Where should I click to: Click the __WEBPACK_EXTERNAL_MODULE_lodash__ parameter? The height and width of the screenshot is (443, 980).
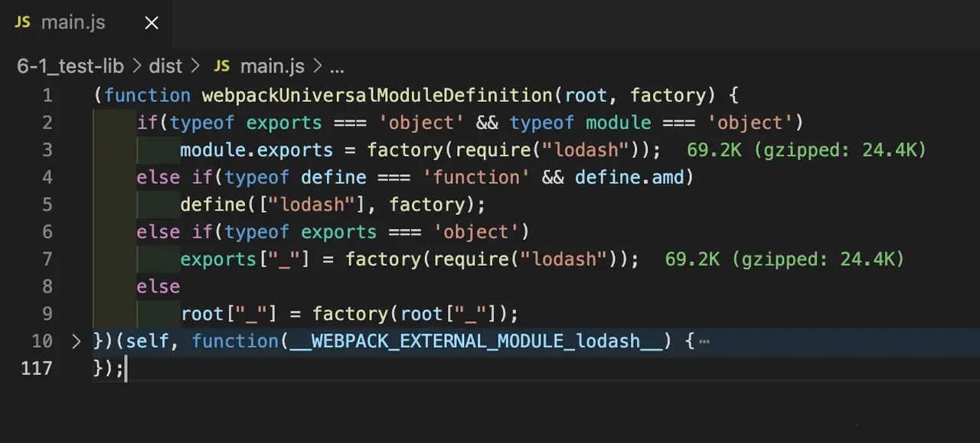click(476, 341)
